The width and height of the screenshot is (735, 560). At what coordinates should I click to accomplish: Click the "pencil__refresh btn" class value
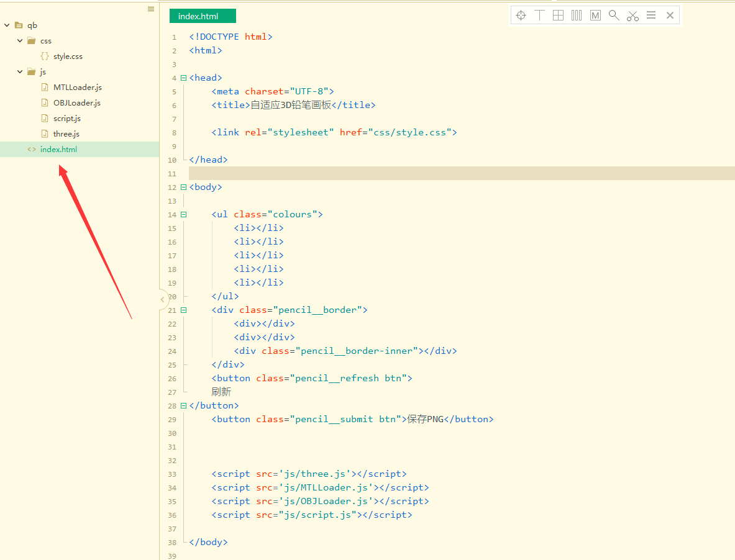click(x=349, y=378)
